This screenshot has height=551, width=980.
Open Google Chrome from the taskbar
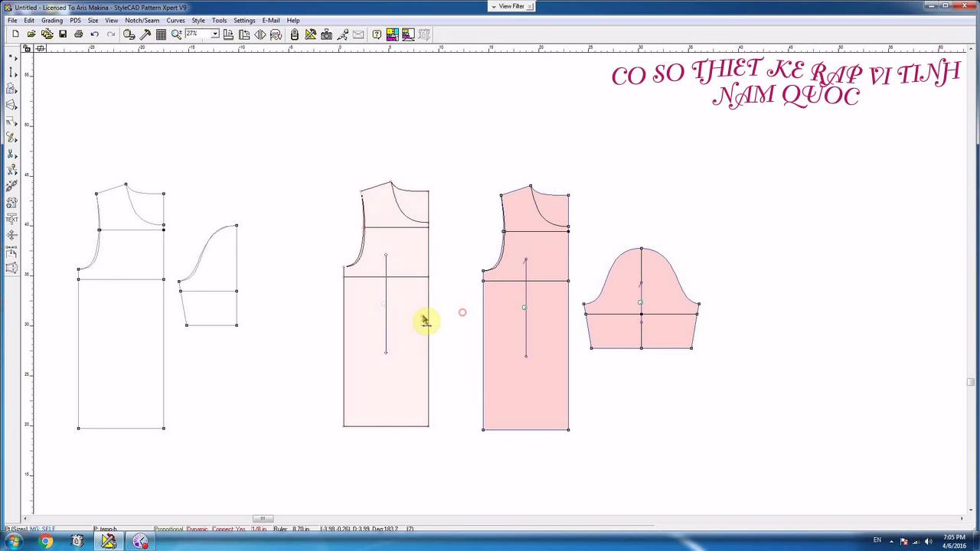click(46, 542)
